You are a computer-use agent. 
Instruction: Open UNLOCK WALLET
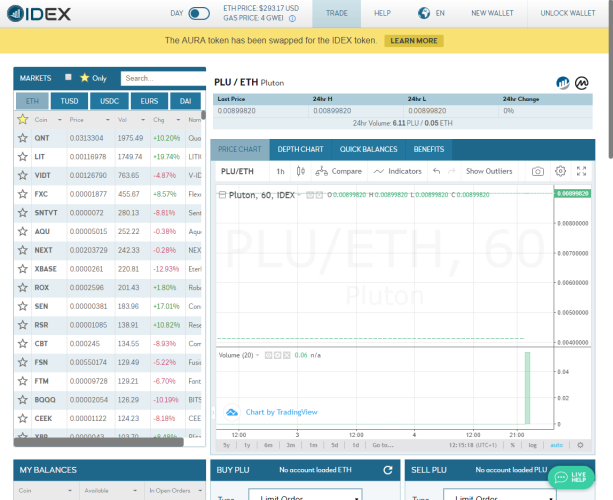tap(568, 13)
